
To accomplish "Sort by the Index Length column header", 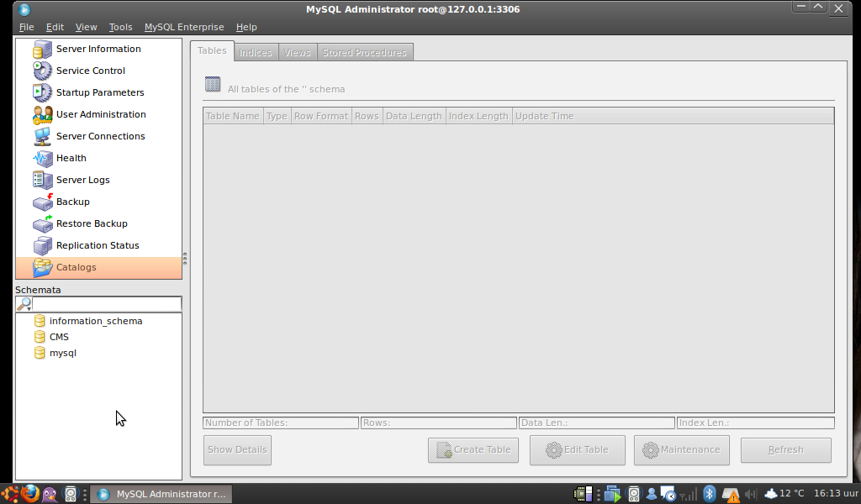I will [478, 116].
